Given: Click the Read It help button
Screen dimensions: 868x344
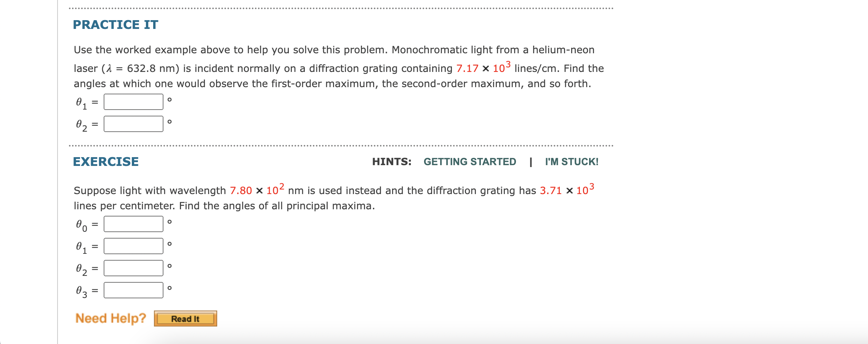Looking at the screenshot, I should tap(185, 319).
